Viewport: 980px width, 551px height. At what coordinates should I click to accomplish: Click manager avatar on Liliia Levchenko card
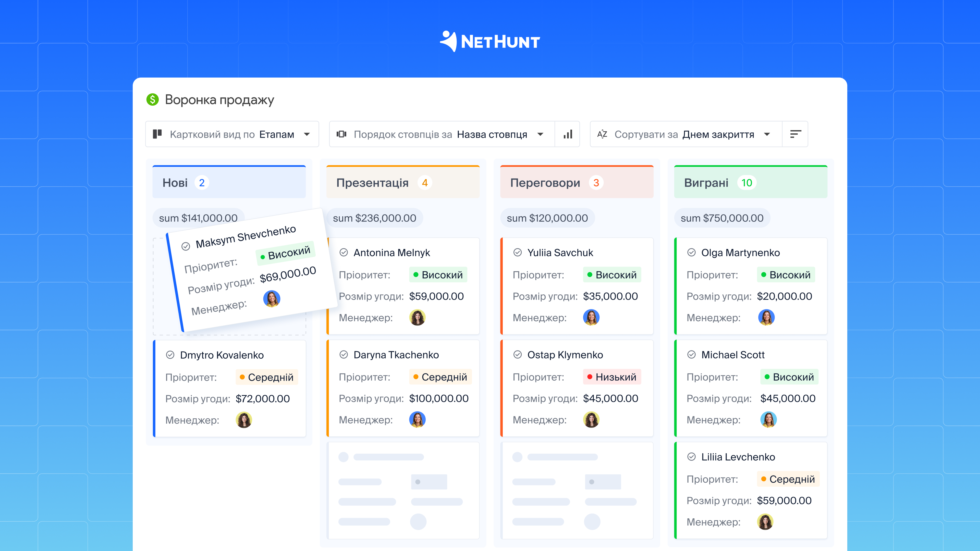pos(765,522)
